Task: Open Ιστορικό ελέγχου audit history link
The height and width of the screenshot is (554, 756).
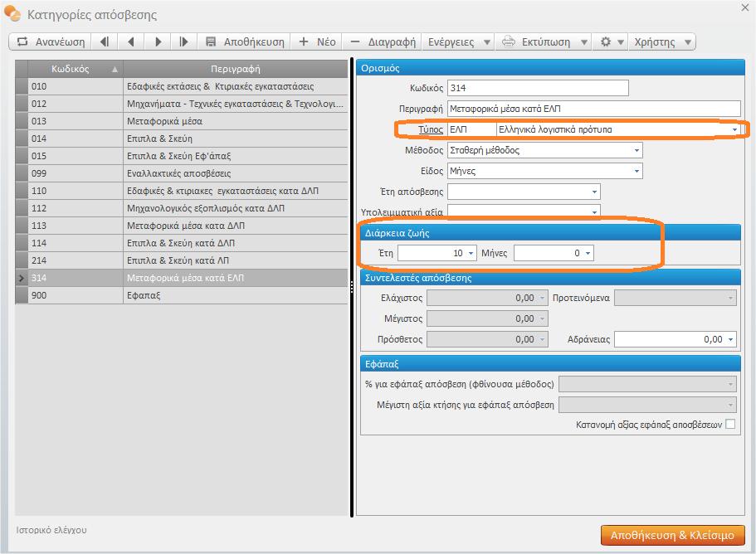Action: pyautogui.click(x=51, y=530)
